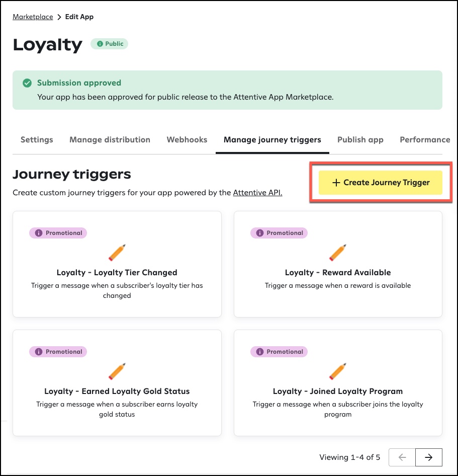Viewport: 458px width, 476px height.
Task: Click the green checkmark in the Submission approved banner
Action: pos(27,83)
